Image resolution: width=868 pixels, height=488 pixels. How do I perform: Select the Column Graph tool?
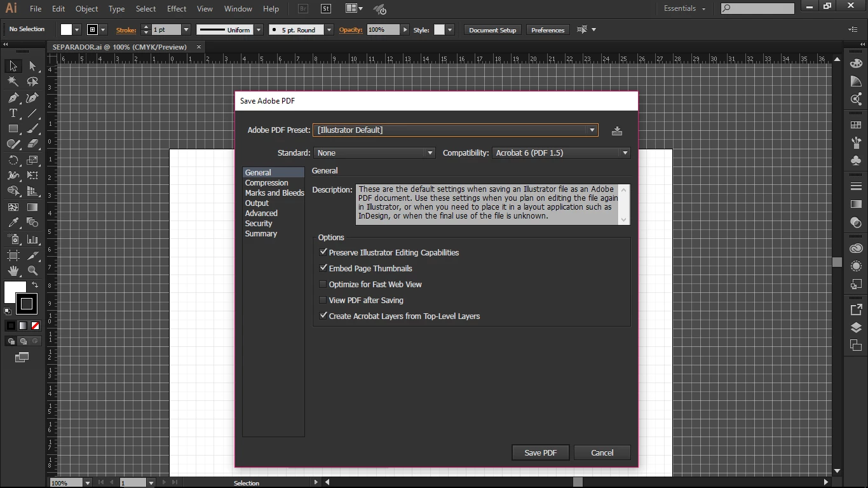coord(32,239)
